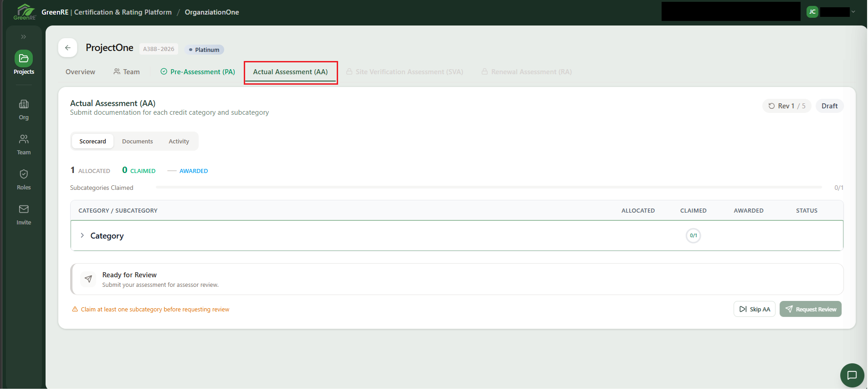
Task: Click the Rev 1 / 5 revision badge
Action: tap(787, 106)
